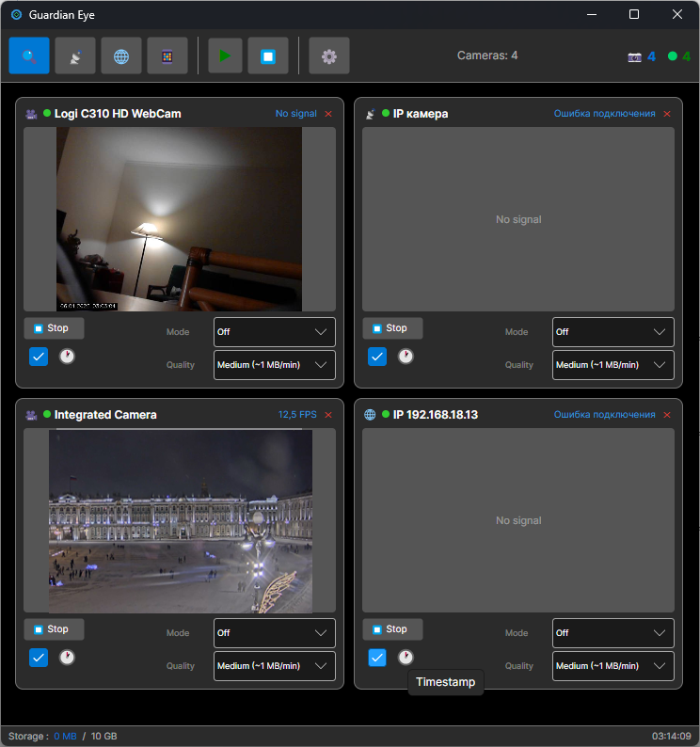The image size is (700, 747).
Task: Click the Guardian Eye app icon in title bar
Action: [x=17, y=15]
